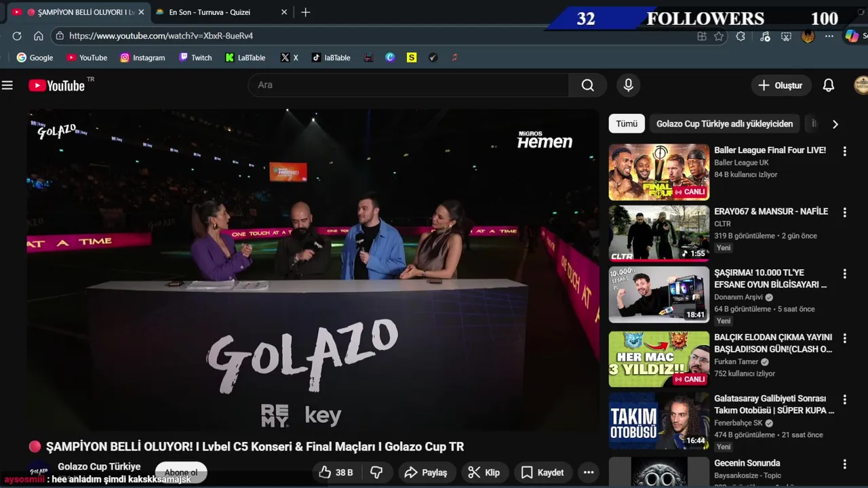Open a new browser tab
Viewport: 868px width, 488px height.
(x=306, y=12)
